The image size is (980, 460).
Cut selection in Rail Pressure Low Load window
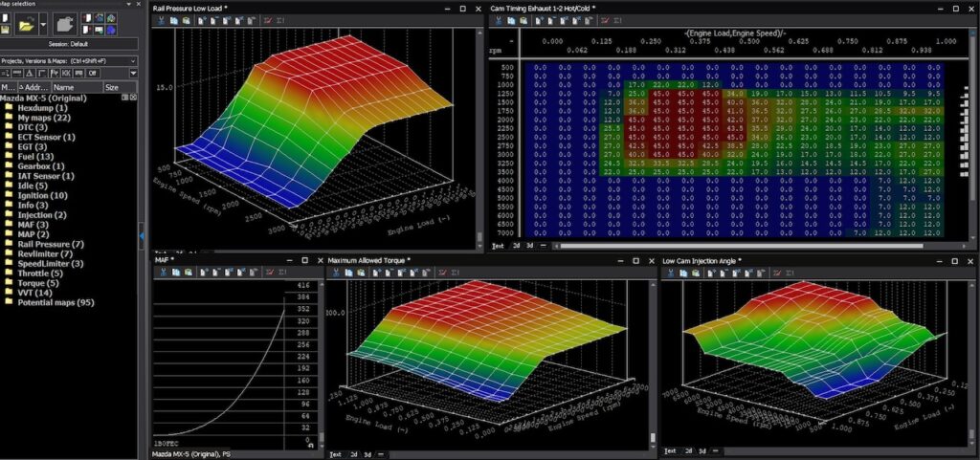[160, 20]
